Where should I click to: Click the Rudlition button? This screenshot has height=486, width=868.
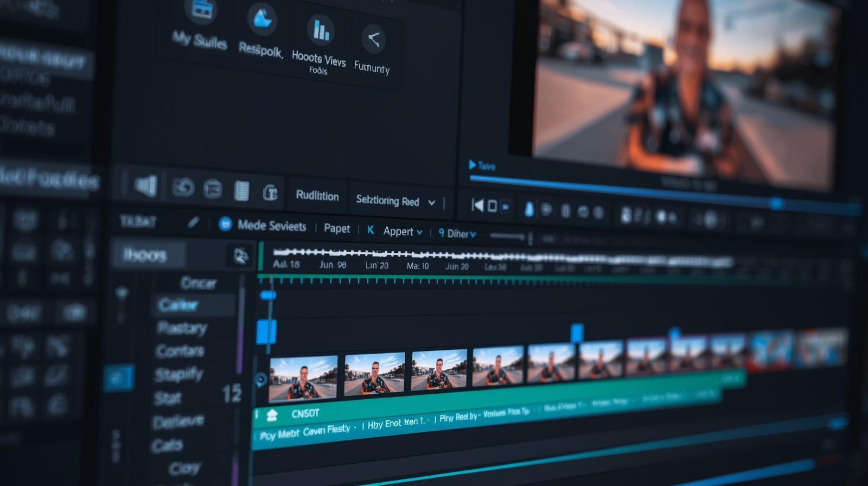[x=317, y=196]
